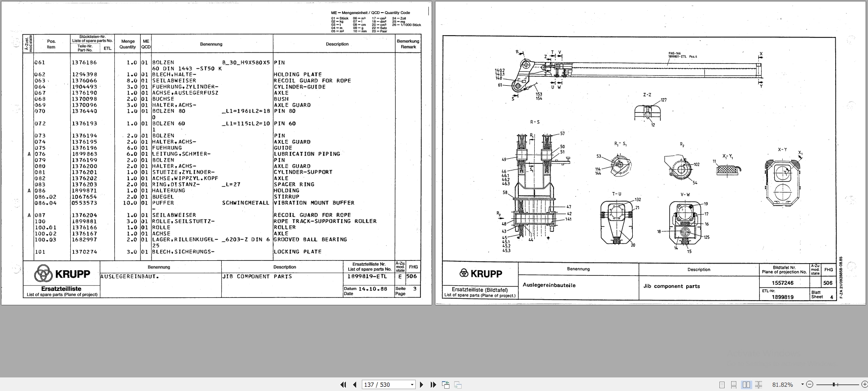The height and width of the screenshot is (391, 868).
Task: Click plane of projection number 1557246
Action: (783, 283)
